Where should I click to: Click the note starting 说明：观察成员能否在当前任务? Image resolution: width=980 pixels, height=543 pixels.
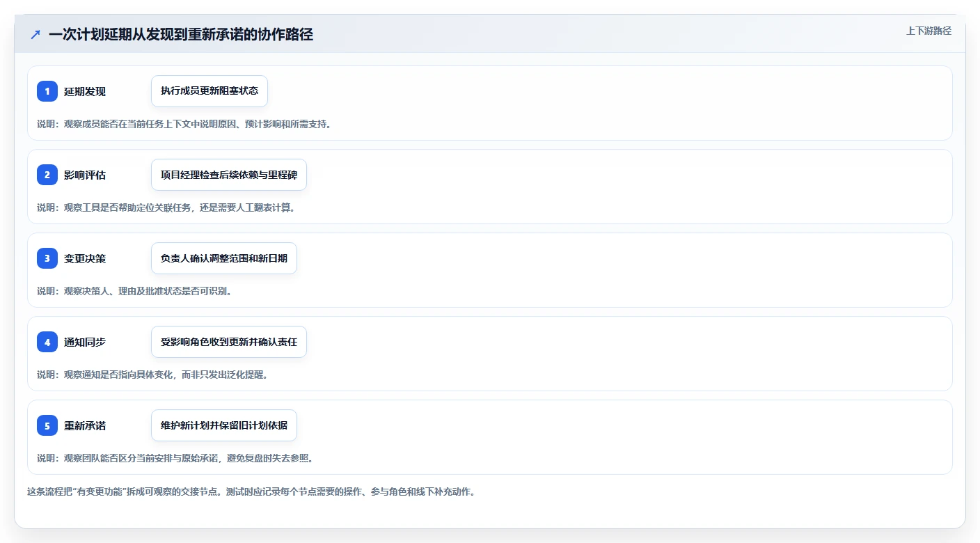click(x=184, y=124)
